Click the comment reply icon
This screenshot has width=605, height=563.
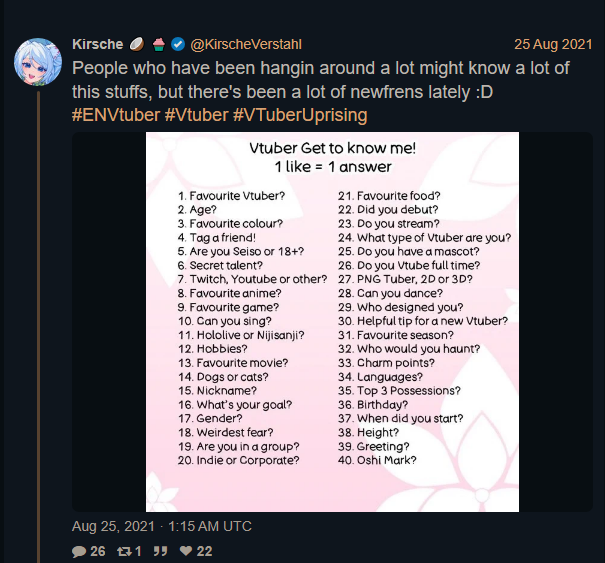pyautogui.click(x=79, y=551)
